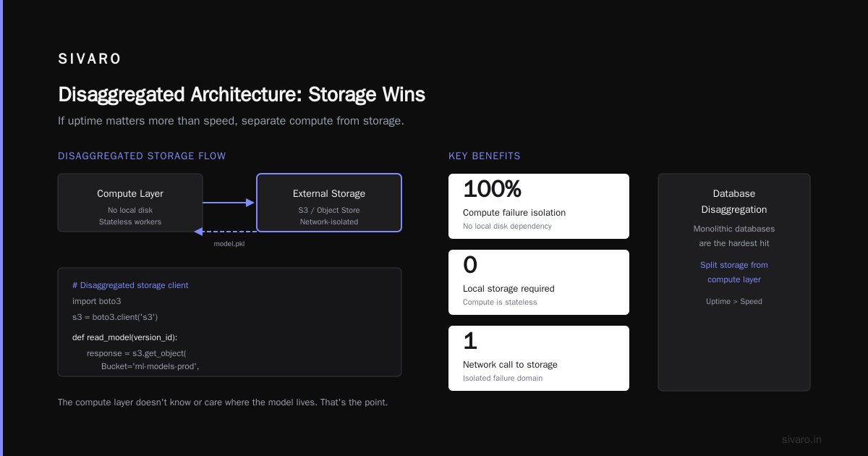Click the 'def read_model(version_id):' line
The height and width of the screenshot is (456, 868).
(x=124, y=337)
